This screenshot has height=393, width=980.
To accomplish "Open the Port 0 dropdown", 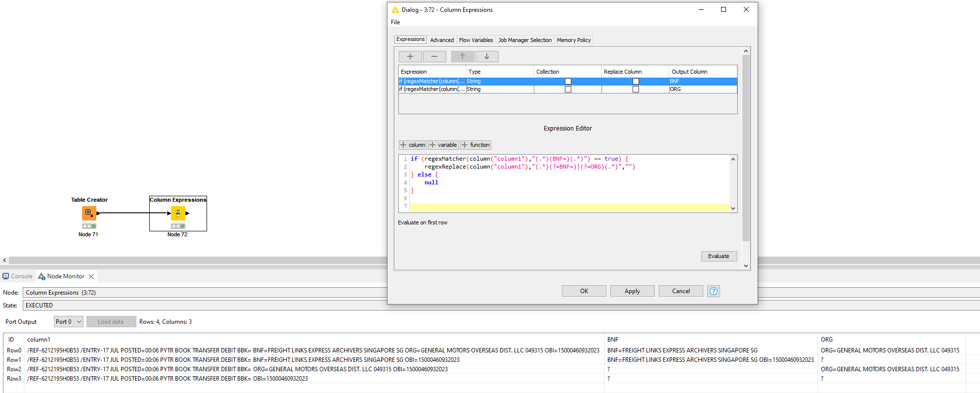I will [x=68, y=322].
